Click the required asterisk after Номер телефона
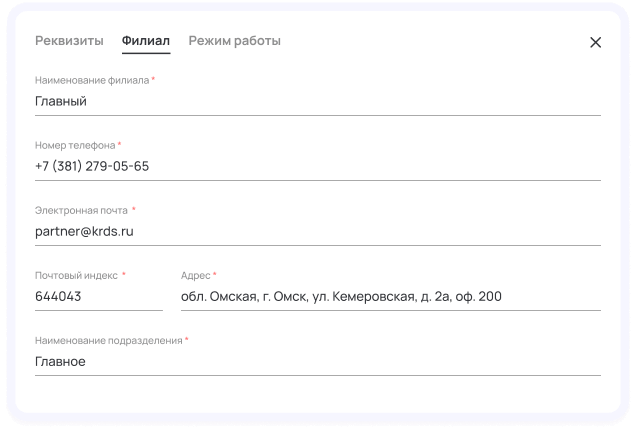Image resolution: width=636 pixels, height=433 pixels. point(119,145)
